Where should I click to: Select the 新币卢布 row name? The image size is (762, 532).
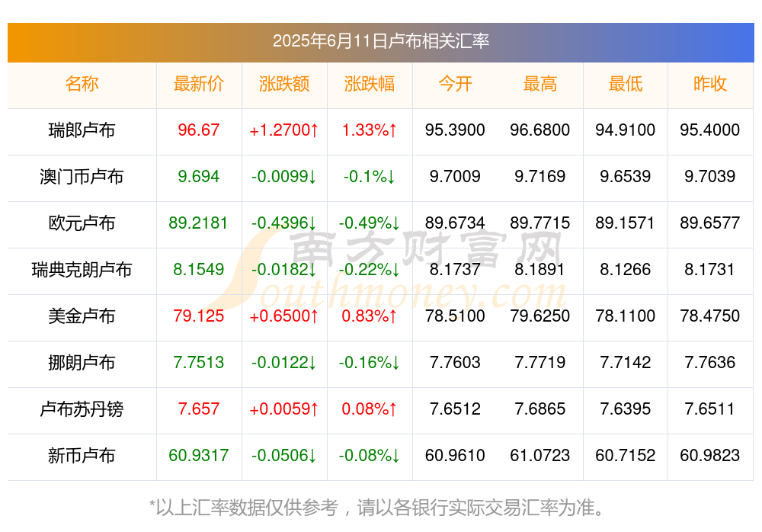point(82,456)
